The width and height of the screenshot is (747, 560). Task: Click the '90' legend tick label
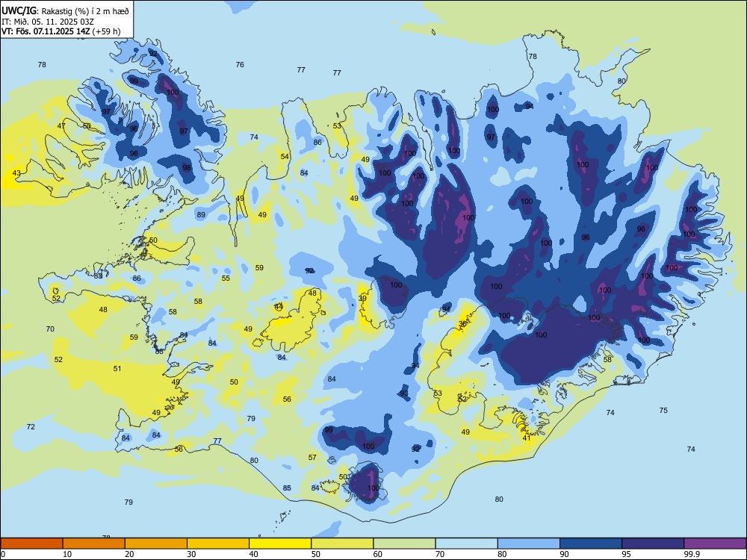click(x=564, y=554)
